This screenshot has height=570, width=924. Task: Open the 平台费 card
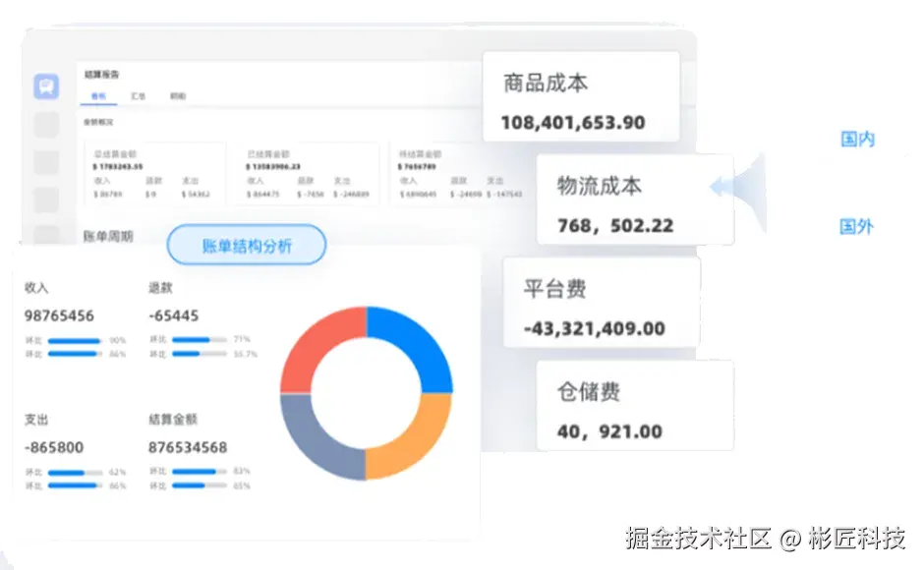click(x=602, y=302)
